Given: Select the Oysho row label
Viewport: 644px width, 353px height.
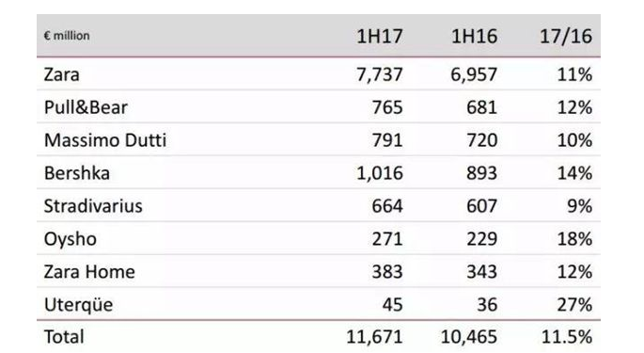Looking at the screenshot, I should pyautogui.click(x=71, y=239).
